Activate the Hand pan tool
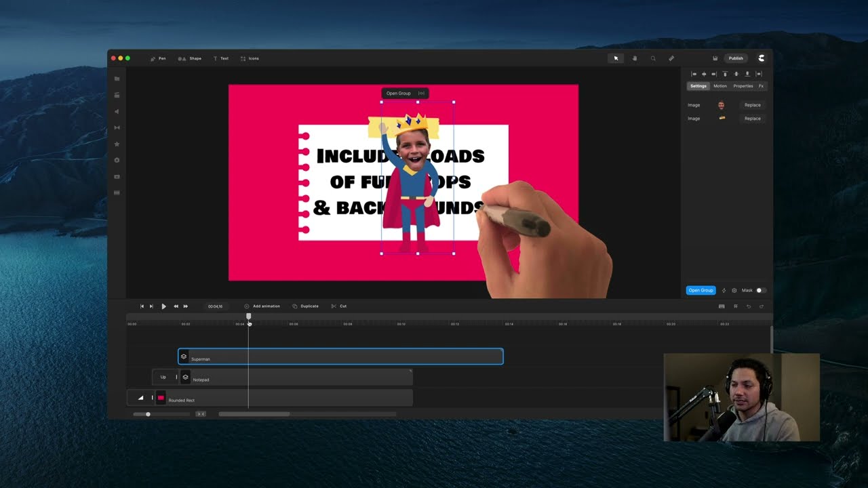This screenshot has width=868, height=488. 635,58
